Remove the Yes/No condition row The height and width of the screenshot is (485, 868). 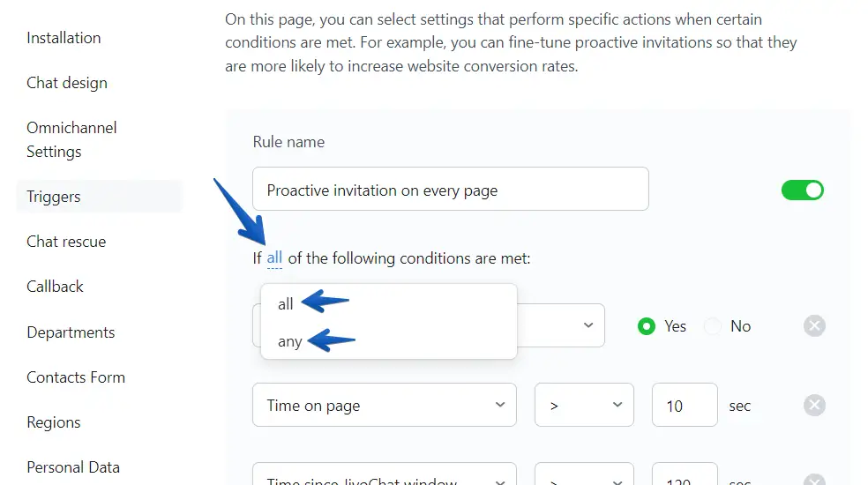tap(814, 326)
